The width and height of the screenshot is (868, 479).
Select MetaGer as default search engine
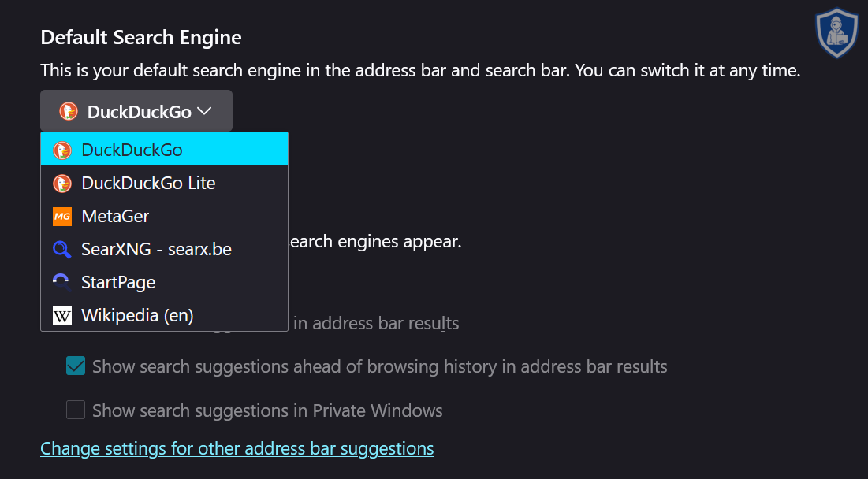tap(114, 215)
